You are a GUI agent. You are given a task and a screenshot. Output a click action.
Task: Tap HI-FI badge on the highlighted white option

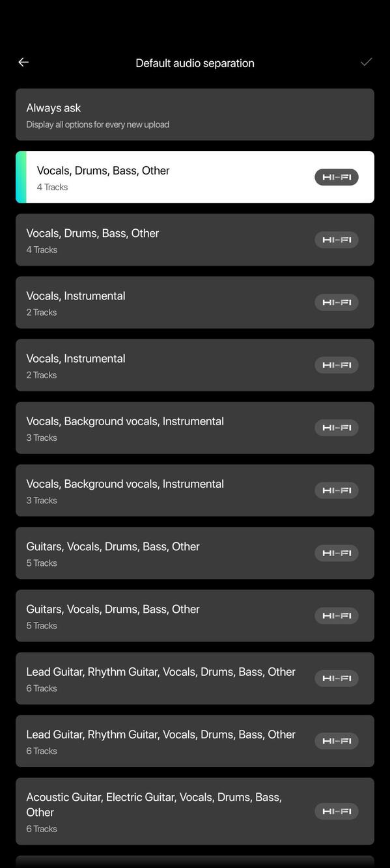[x=337, y=177]
